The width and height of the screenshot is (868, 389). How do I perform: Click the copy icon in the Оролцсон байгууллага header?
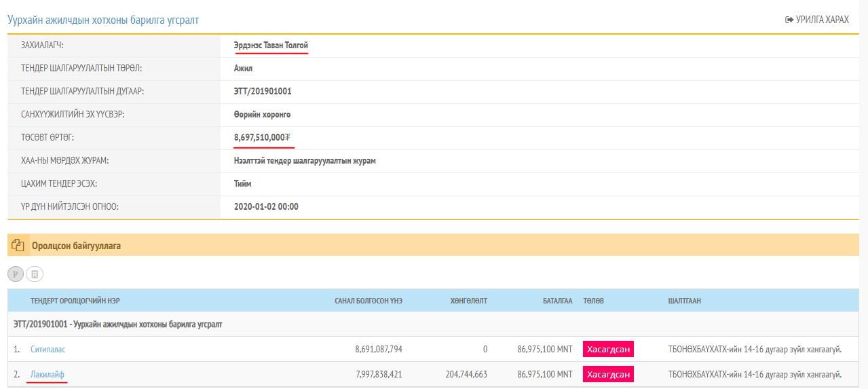18,246
